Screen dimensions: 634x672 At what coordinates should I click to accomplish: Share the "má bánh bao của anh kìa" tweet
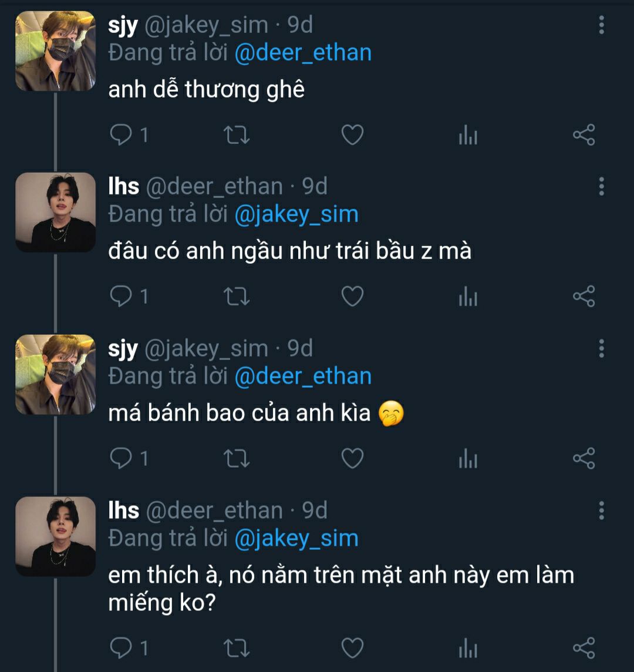point(584,459)
